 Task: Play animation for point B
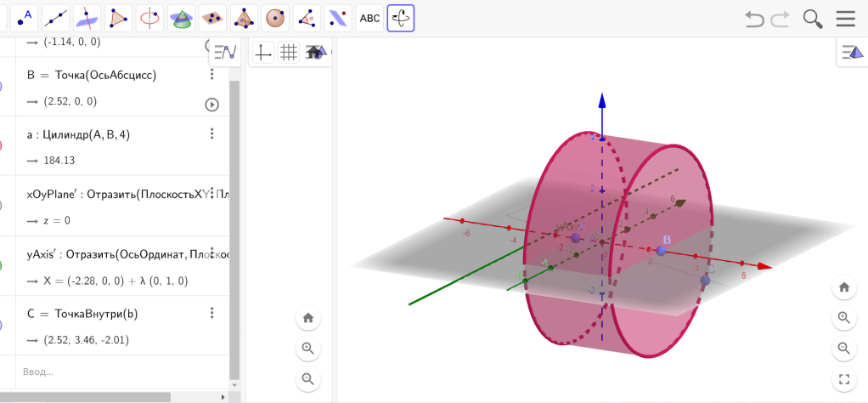click(212, 105)
